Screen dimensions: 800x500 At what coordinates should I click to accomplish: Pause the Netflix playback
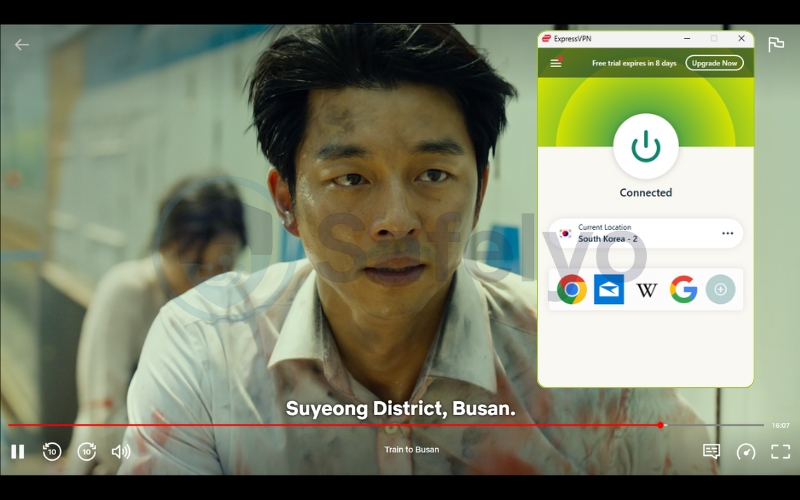pos(17,452)
